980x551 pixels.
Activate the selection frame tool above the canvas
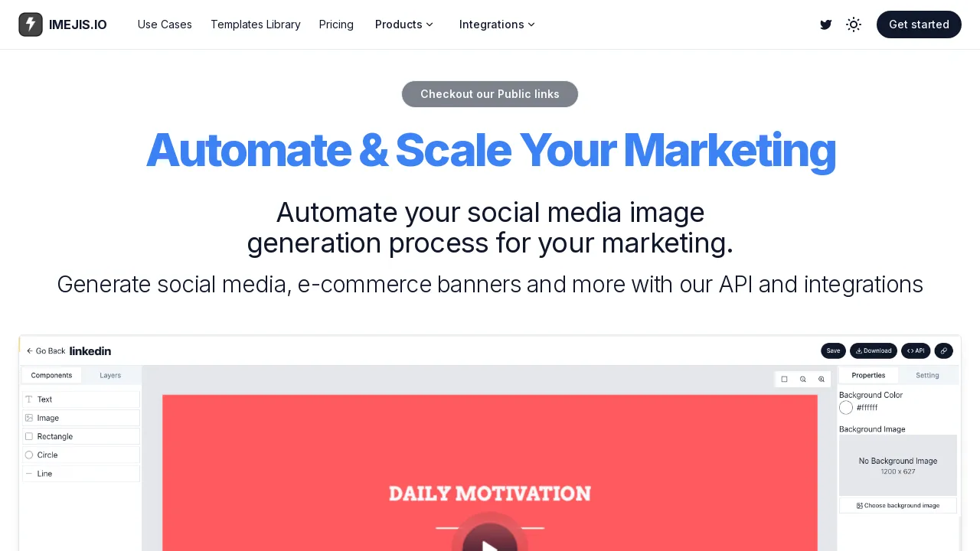click(784, 379)
